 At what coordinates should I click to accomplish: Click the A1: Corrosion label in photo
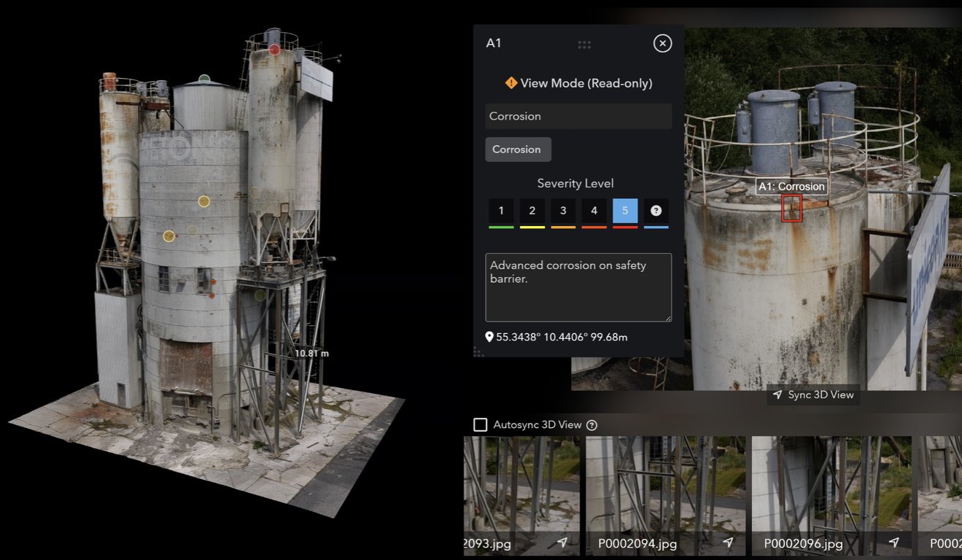click(791, 187)
